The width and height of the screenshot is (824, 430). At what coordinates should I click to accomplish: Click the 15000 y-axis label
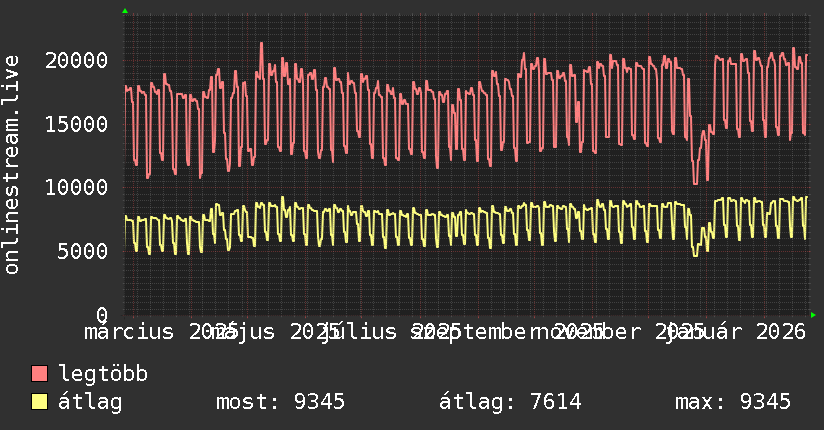coord(77,125)
